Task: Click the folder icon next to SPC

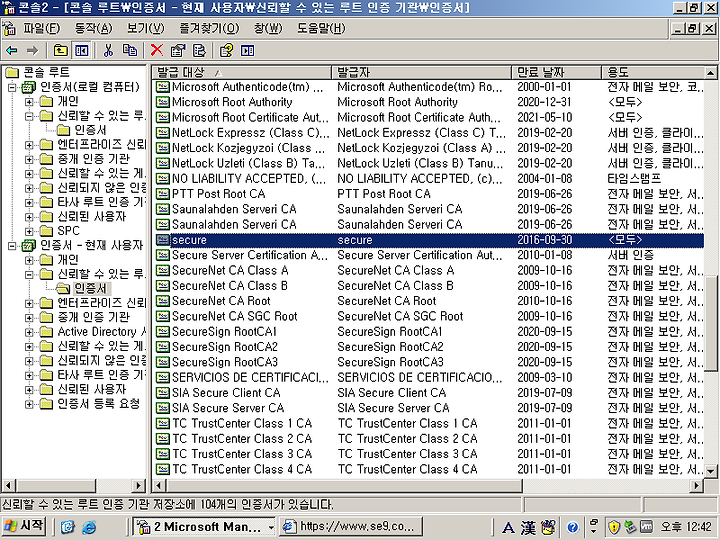Action: 46,231
